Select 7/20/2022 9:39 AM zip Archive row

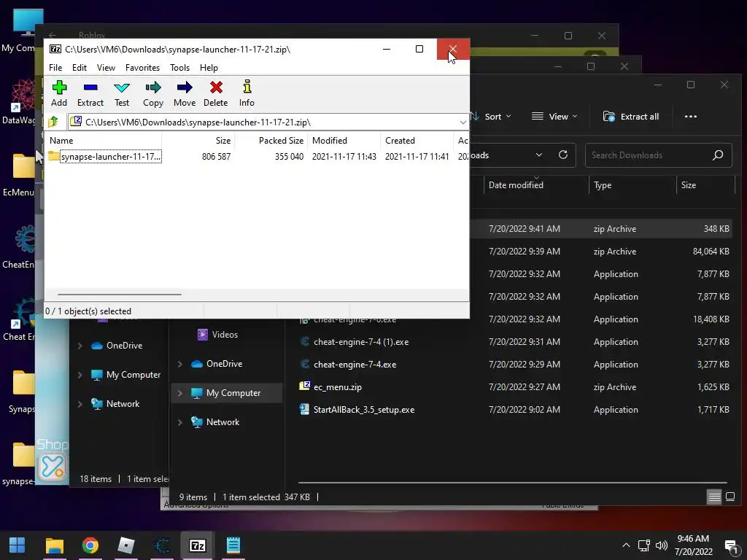(514, 252)
